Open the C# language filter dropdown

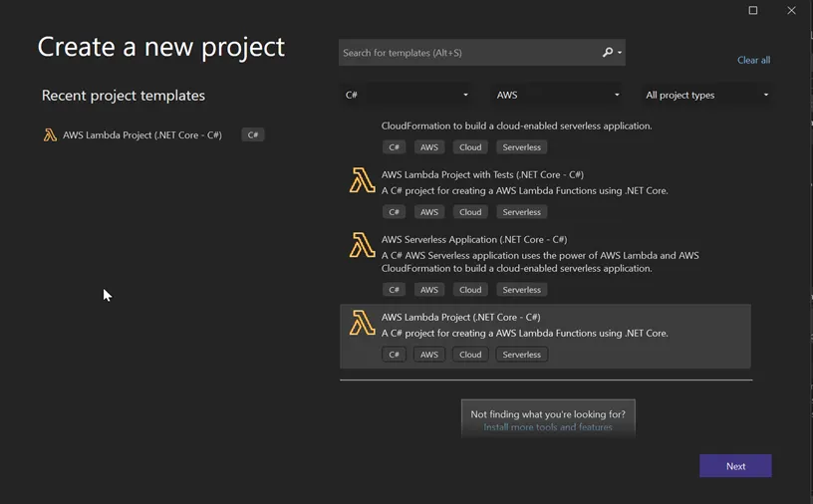coord(406,95)
